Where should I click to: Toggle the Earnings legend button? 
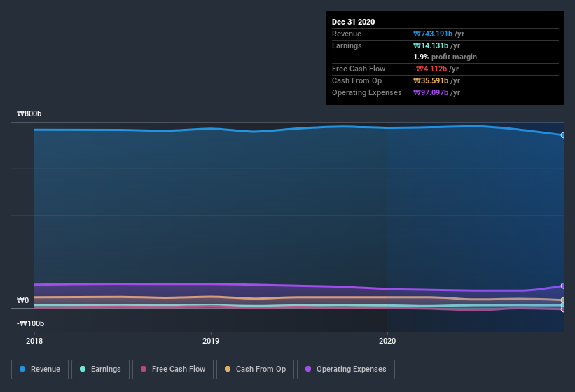[x=100, y=370]
